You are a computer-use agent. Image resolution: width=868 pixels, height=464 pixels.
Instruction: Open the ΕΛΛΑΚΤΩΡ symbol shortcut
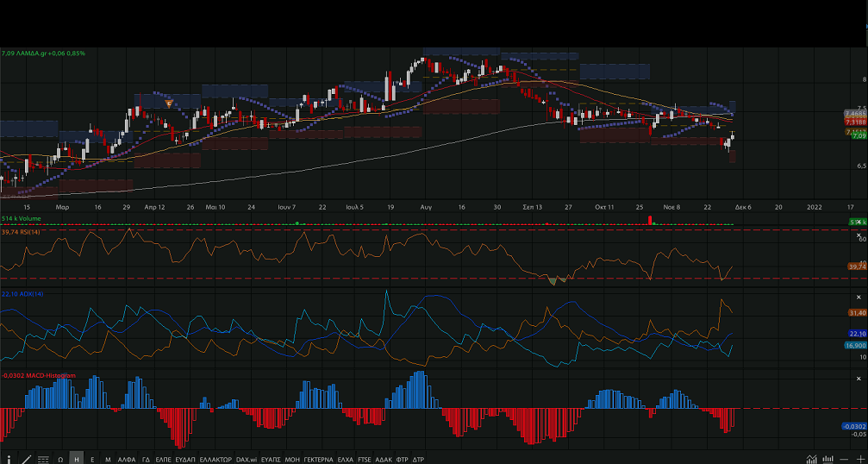[215, 460]
